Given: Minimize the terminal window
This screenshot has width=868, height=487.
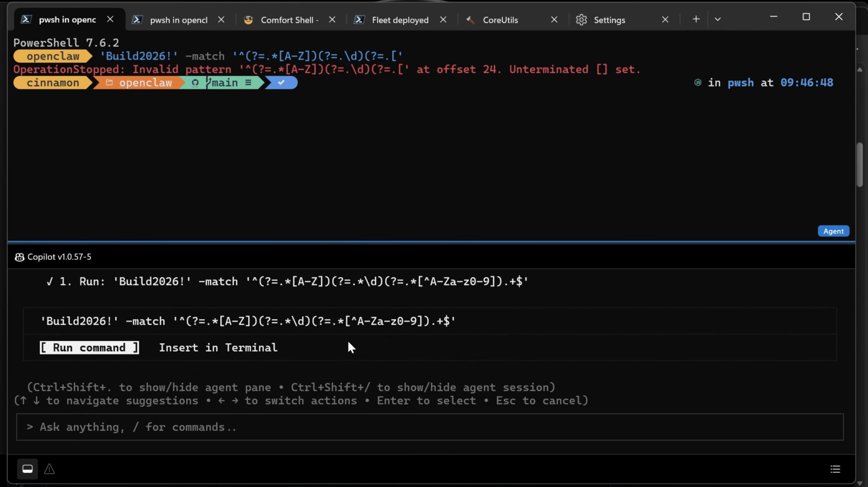Looking at the screenshot, I should click(774, 17).
